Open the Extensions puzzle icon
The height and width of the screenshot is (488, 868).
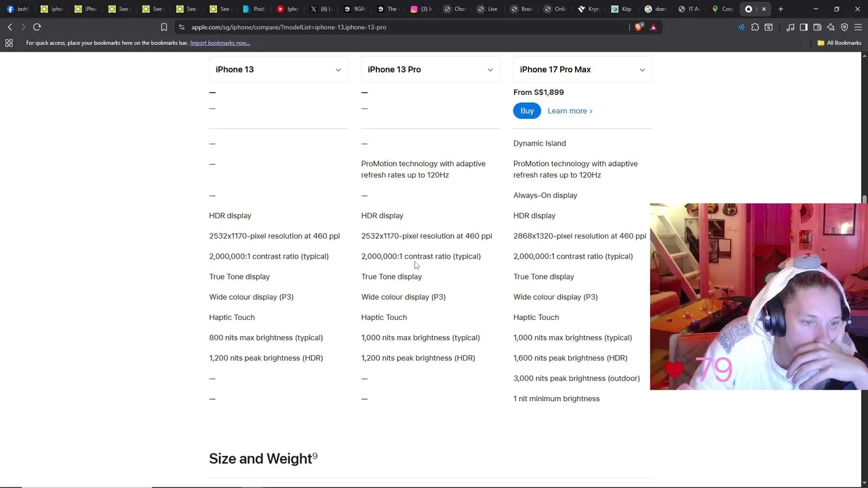point(755,27)
